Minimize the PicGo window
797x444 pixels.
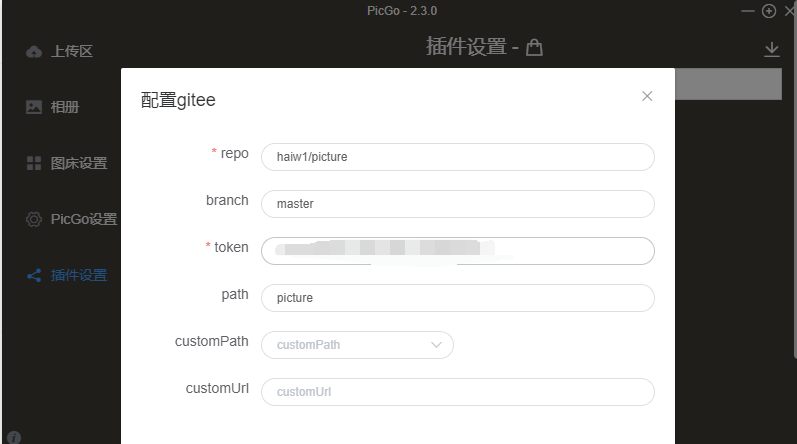click(x=748, y=11)
